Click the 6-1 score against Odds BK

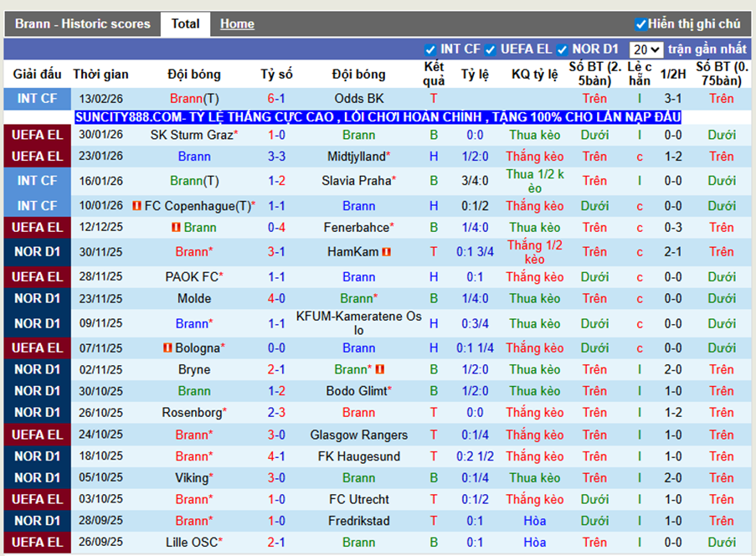point(276,98)
